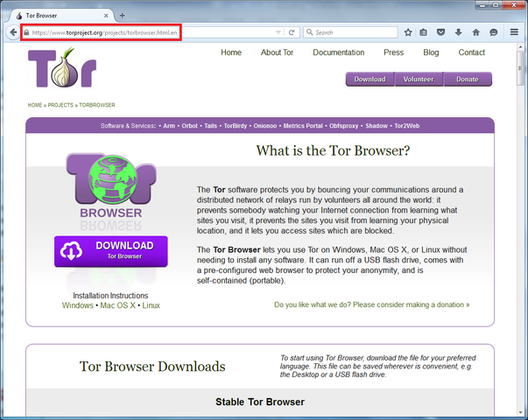Open the Documentation nav link
The image size is (528, 420).
tap(338, 52)
